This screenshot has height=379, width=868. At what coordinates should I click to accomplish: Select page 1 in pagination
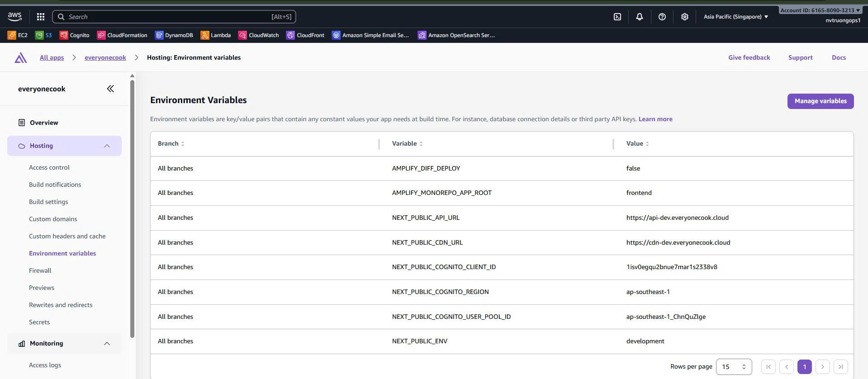pos(805,367)
